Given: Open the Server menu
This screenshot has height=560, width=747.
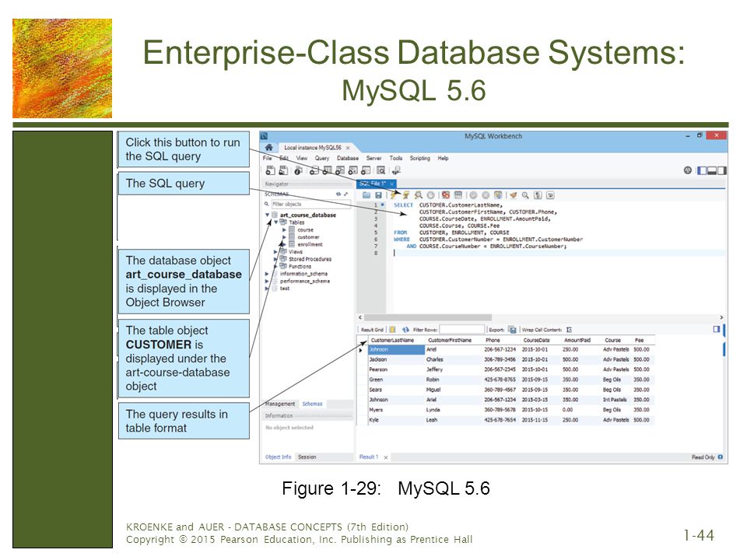Looking at the screenshot, I should click(374, 158).
